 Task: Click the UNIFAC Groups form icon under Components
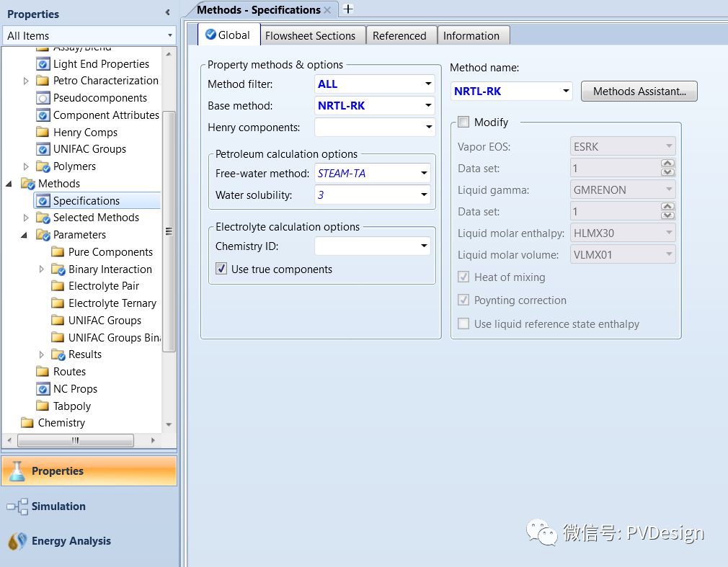pos(43,149)
